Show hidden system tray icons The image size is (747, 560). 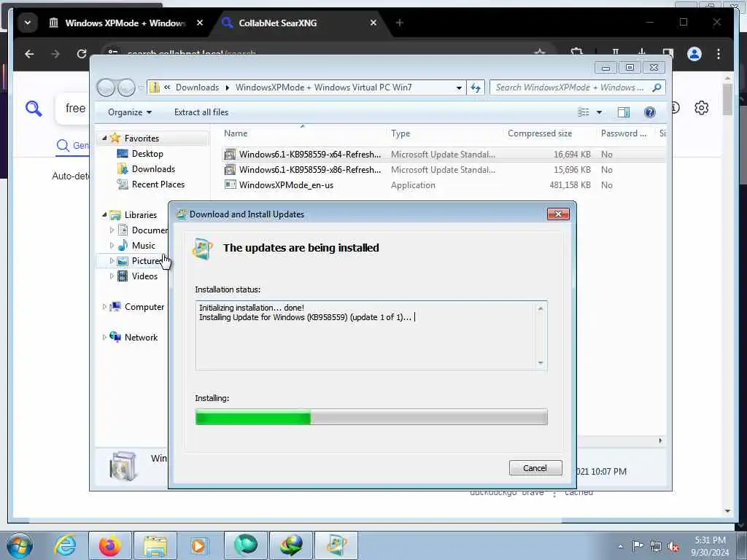620,547
